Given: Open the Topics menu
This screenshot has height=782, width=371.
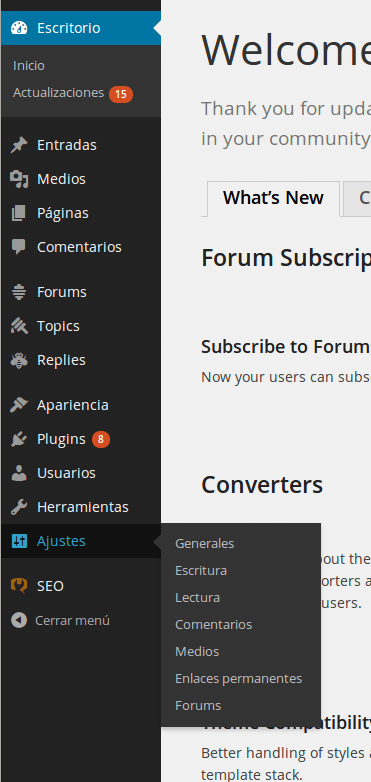Looking at the screenshot, I should tap(81, 326).
